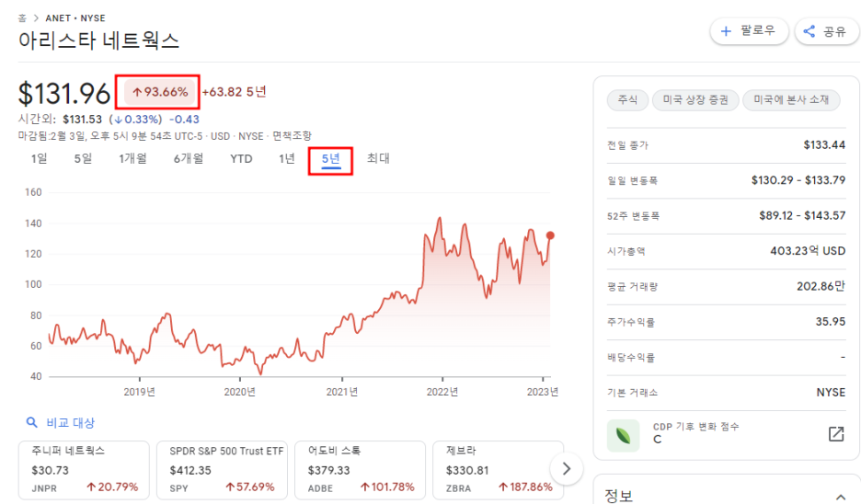
Task: Click the red endpoint marker on the chart
Action: pos(550,235)
